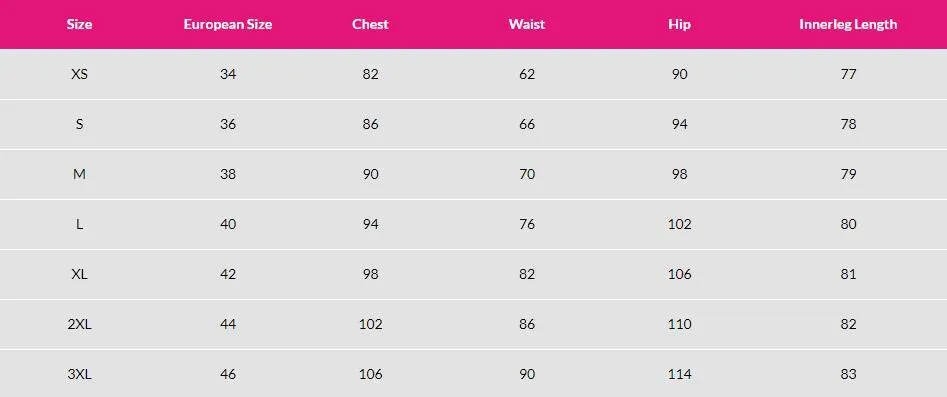
Task: Select hip value 114 in 3XL row
Action: point(679,374)
